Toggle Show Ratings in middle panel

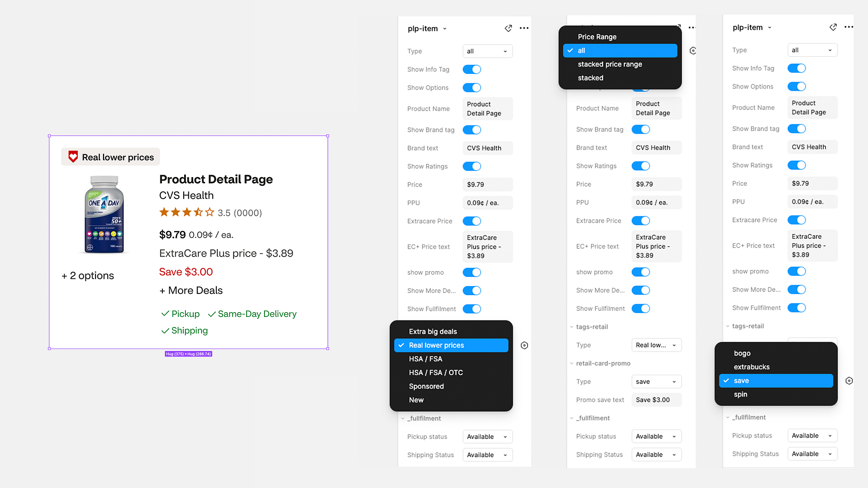coord(641,166)
